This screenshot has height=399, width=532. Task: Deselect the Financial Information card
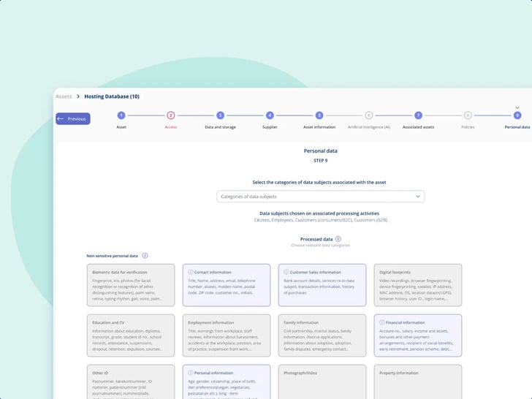click(418, 335)
